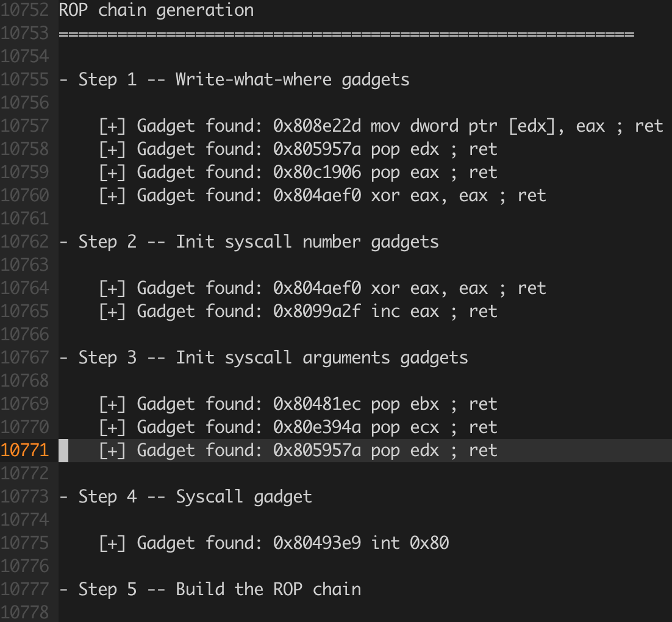The width and height of the screenshot is (672, 622).
Task: Click highlighted line number 10771
Action: point(25,450)
